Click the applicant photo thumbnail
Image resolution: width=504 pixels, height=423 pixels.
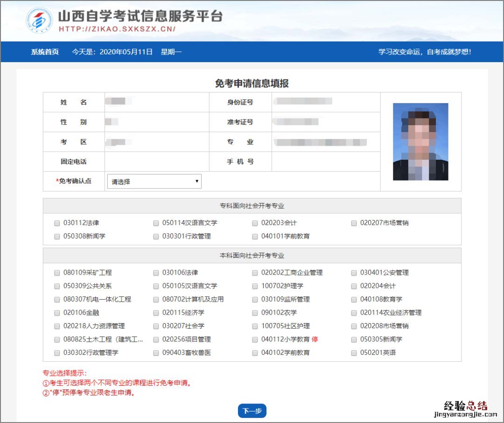420,142
